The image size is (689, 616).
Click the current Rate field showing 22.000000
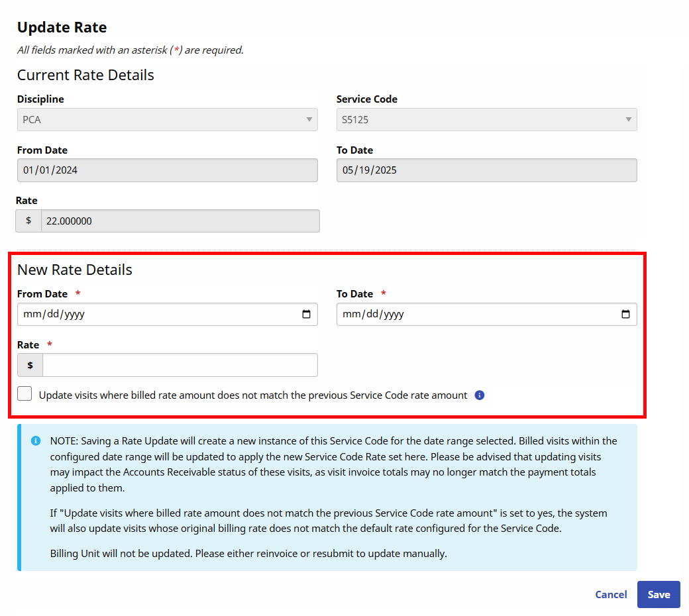tap(180, 221)
